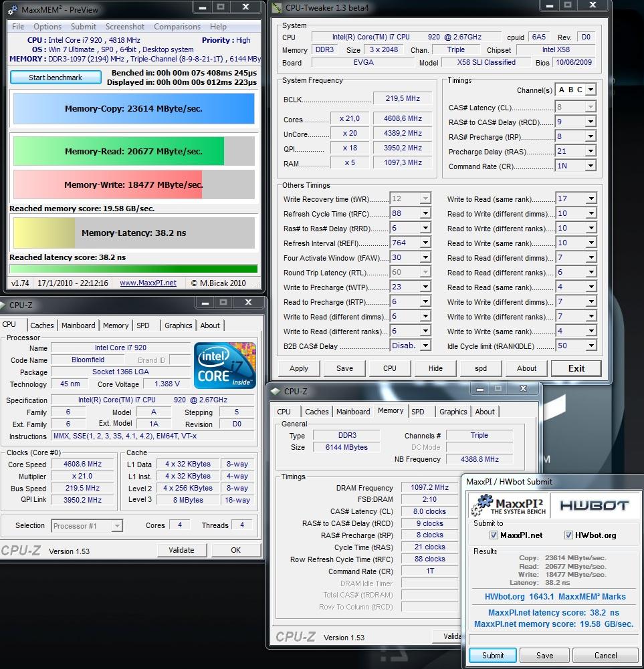The image size is (644, 669).
Task: Open the Idle Cycle limit (tRANKIDLE) dropdown
Action: [591, 346]
